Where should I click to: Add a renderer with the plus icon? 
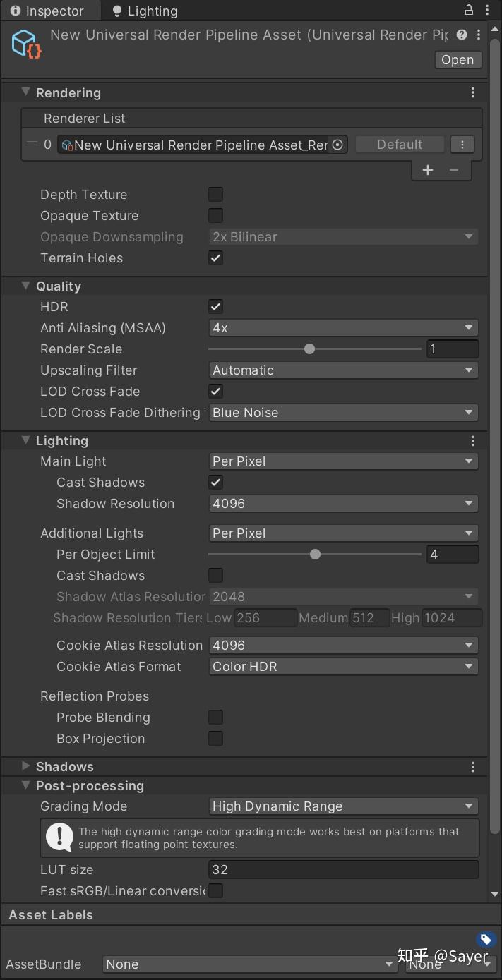click(x=428, y=170)
